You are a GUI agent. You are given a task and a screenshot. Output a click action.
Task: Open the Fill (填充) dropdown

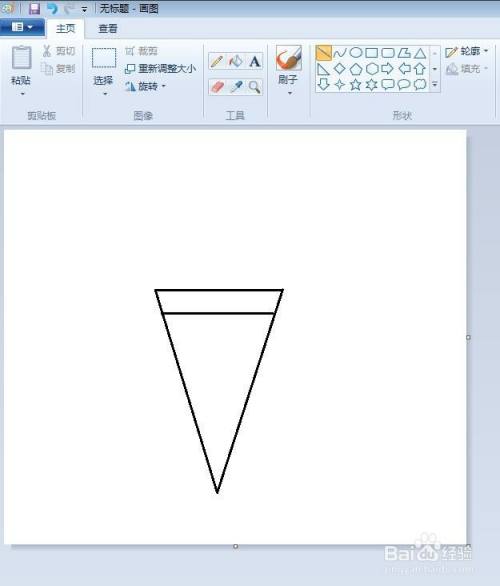[467, 69]
